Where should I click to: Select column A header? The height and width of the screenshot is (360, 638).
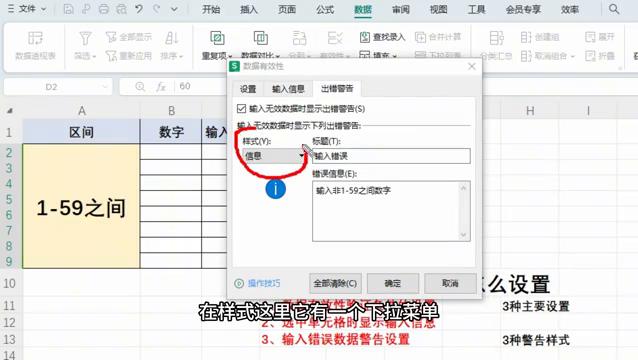[81, 111]
